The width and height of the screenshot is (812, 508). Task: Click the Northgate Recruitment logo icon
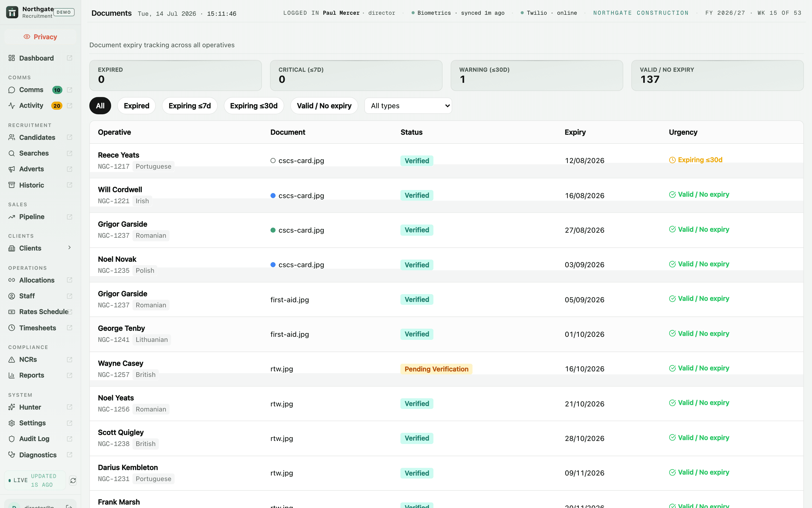click(12, 12)
